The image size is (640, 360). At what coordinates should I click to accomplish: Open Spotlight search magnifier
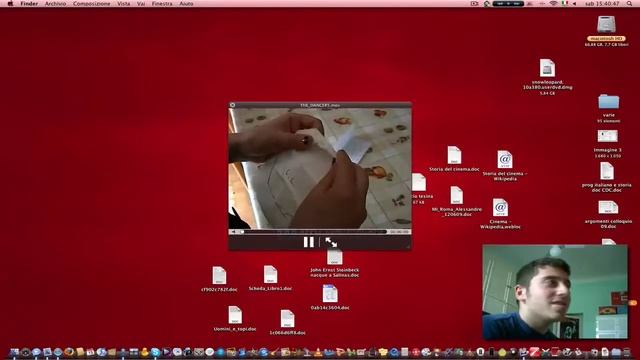(630, 4)
